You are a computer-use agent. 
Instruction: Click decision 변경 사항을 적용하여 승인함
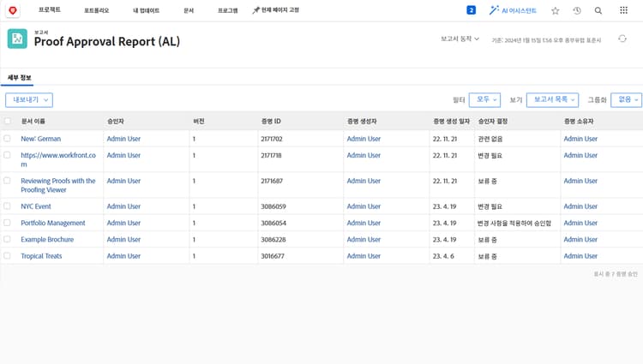514,224
